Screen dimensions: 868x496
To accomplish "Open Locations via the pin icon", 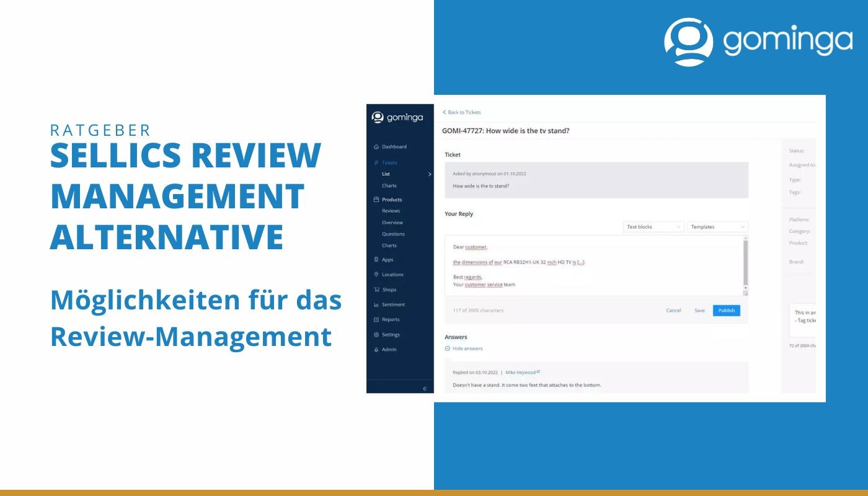I will (376, 275).
